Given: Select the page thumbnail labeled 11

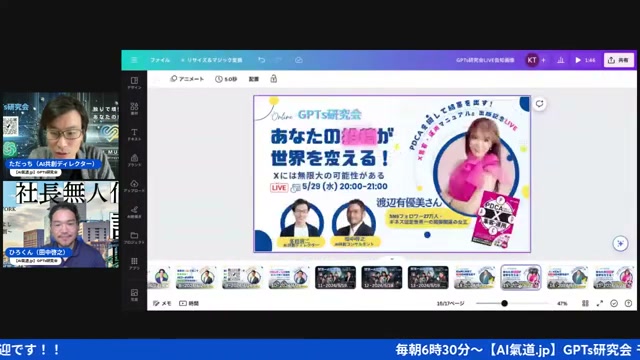Looking at the screenshot, I should tap(335, 277).
